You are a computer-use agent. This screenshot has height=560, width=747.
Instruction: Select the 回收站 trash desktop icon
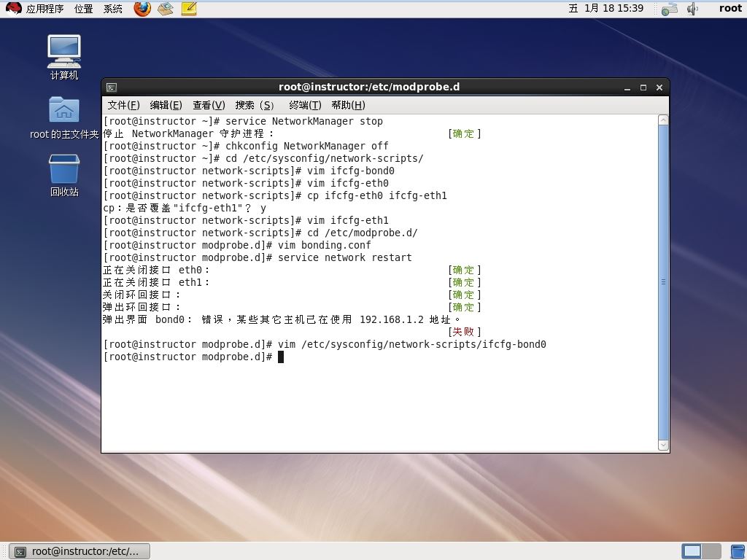pyautogui.click(x=64, y=175)
